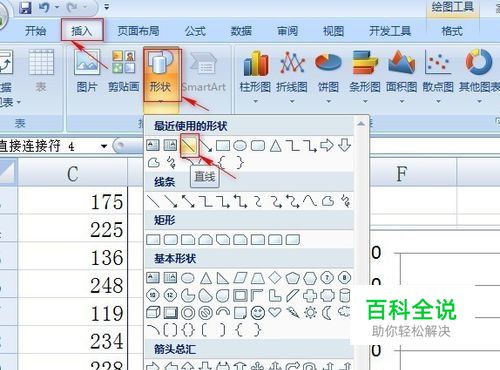500x370 pixels.
Task: Switch to the 开始 ribbon tab
Action: (35, 31)
